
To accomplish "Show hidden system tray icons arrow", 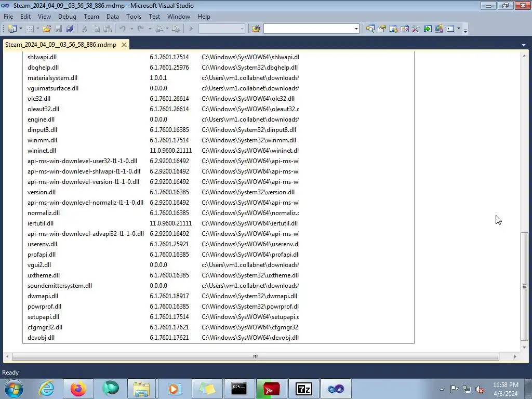I will pos(442,389).
